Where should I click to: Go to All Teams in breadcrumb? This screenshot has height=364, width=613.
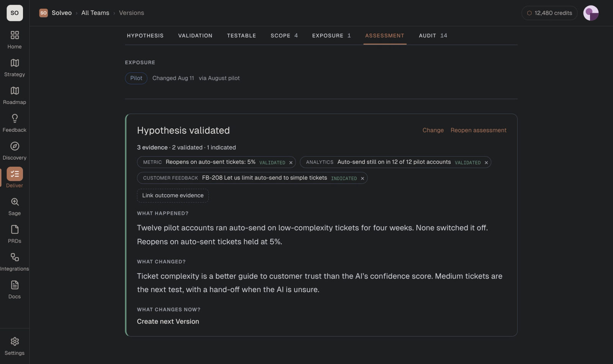pos(95,13)
